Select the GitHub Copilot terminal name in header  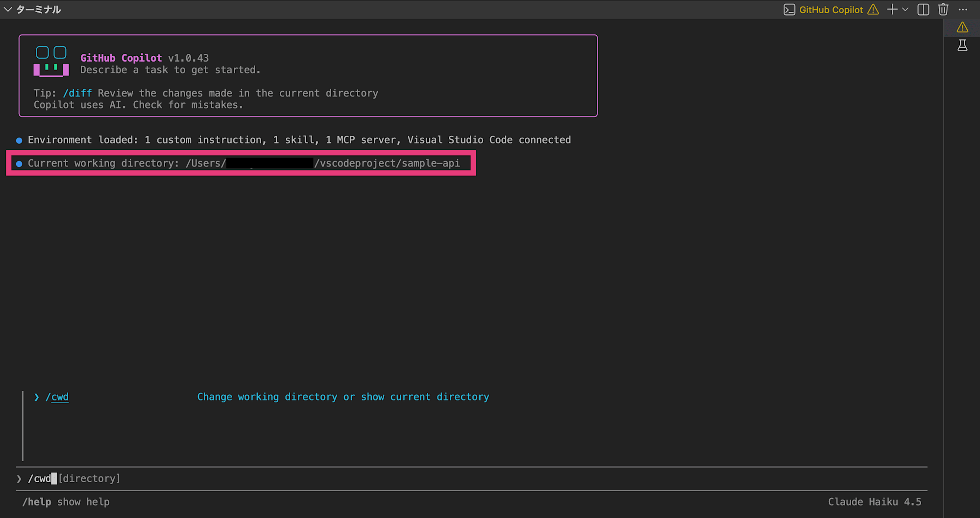point(831,9)
